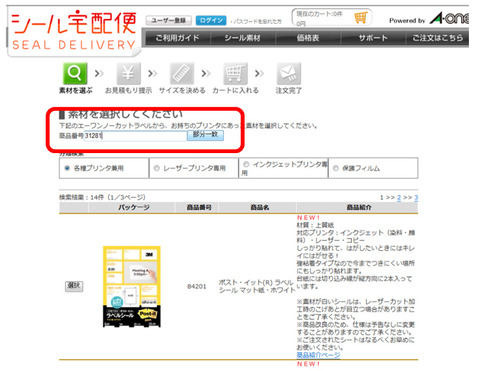This screenshot has width=480, height=370.
Task: Click the 商品番号 column header
Action: (x=199, y=207)
